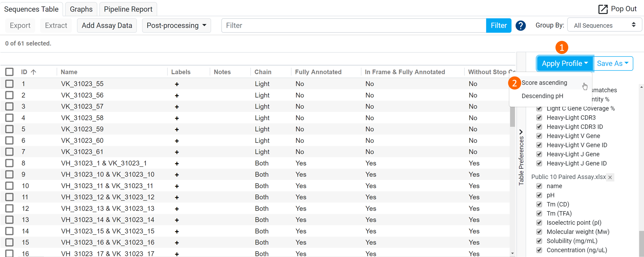Viewport: 644px width, 257px height.
Task: Open the blue help question-mark icon
Action: tap(521, 26)
